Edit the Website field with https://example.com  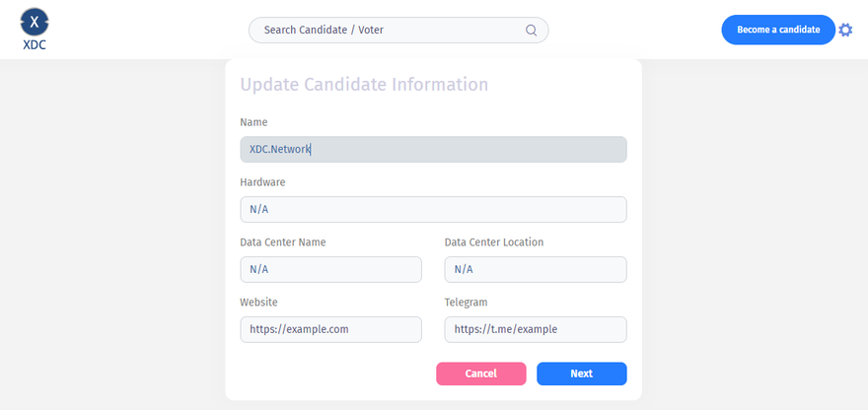coord(330,329)
